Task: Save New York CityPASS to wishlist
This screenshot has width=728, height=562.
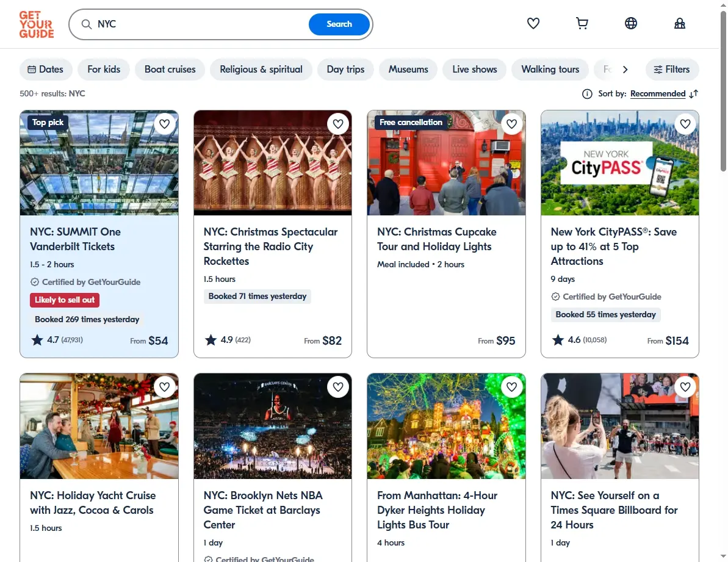Action: (x=685, y=124)
